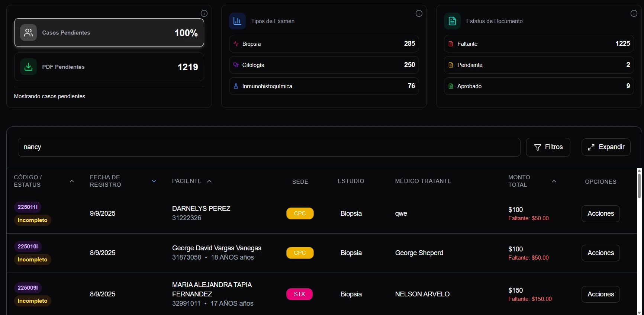Sort by Código / Estatus column arrow
This screenshot has height=315, width=644.
pyautogui.click(x=72, y=181)
